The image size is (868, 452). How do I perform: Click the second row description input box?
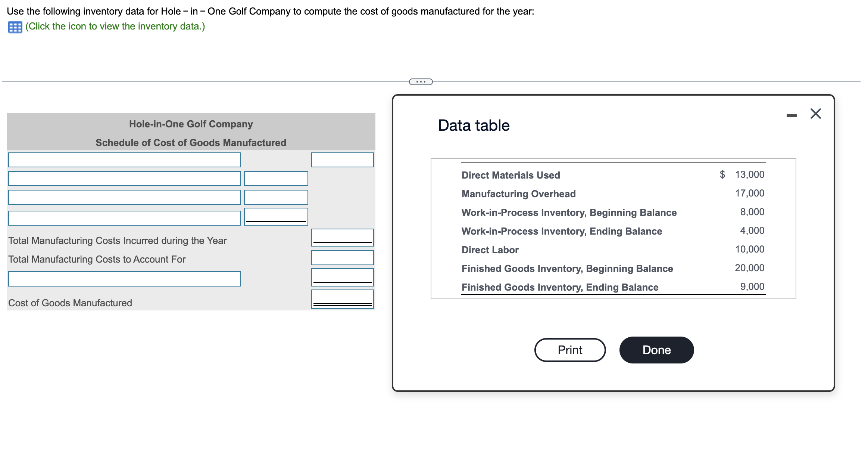pyautogui.click(x=124, y=179)
